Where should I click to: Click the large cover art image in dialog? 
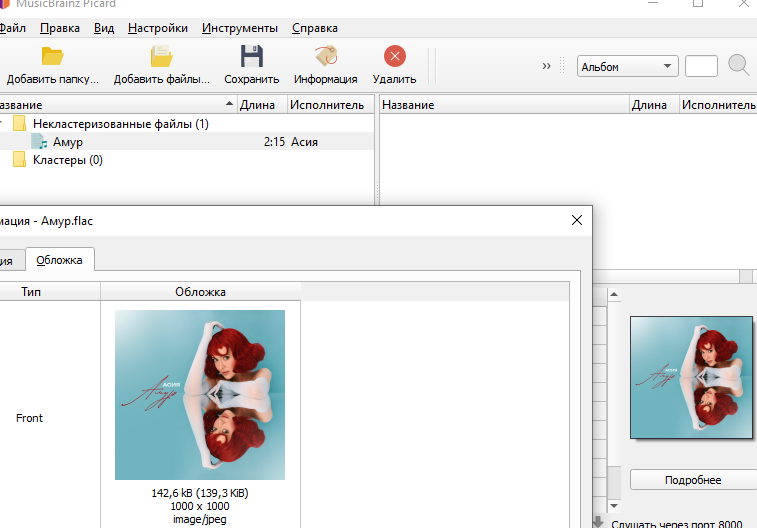200,395
